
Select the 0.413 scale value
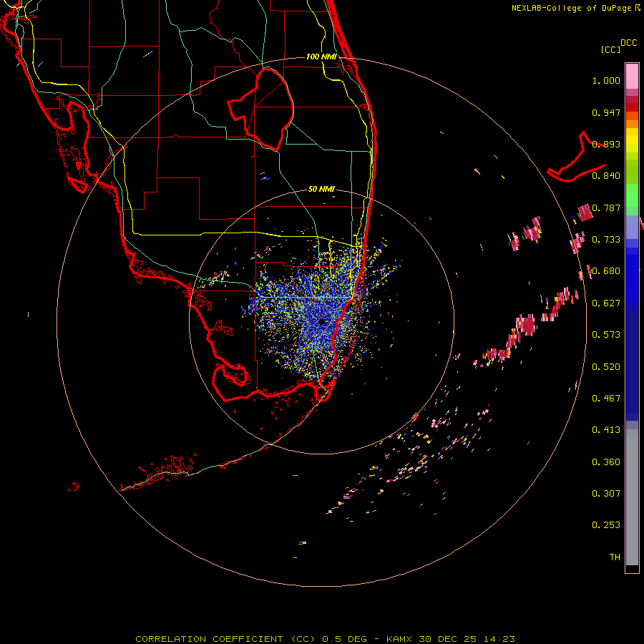coord(606,430)
